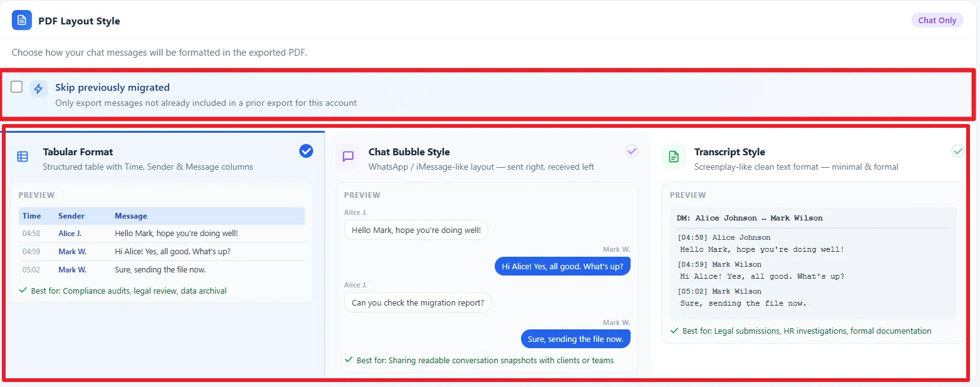The image size is (980, 387).
Task: Click 'Only export messages not already included' description
Action: pos(206,103)
